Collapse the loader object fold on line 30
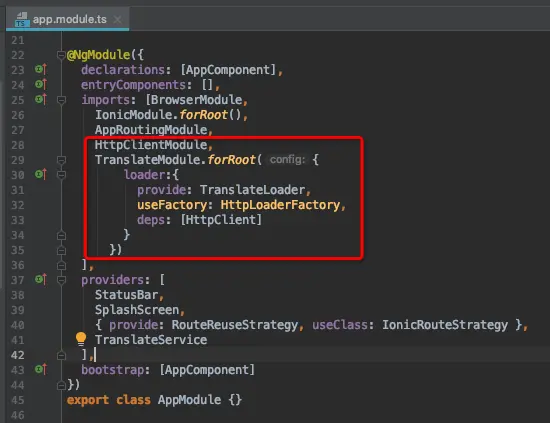 click(61, 175)
